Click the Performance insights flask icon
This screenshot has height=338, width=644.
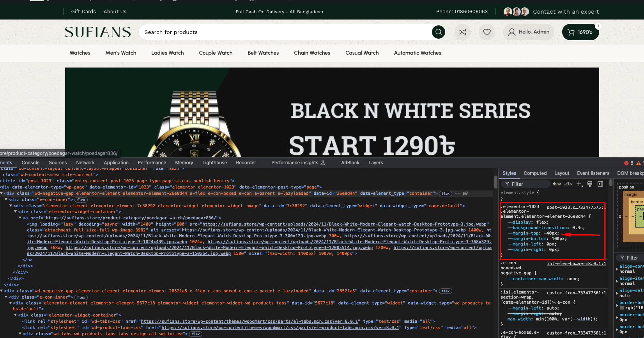click(323, 163)
